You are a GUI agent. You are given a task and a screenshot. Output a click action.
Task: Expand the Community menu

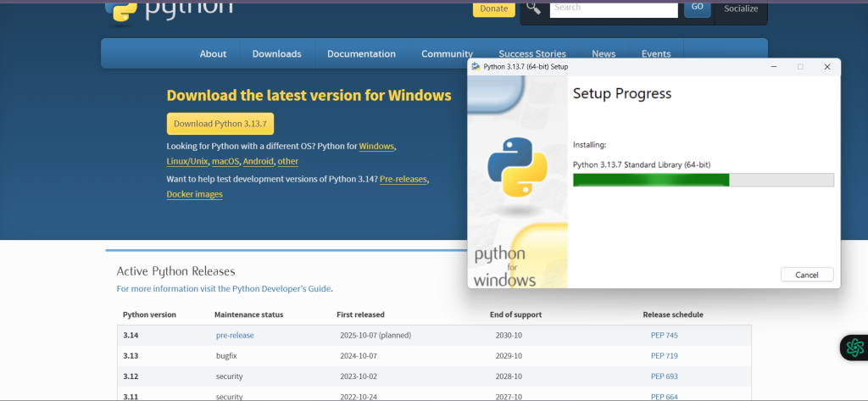447,53
